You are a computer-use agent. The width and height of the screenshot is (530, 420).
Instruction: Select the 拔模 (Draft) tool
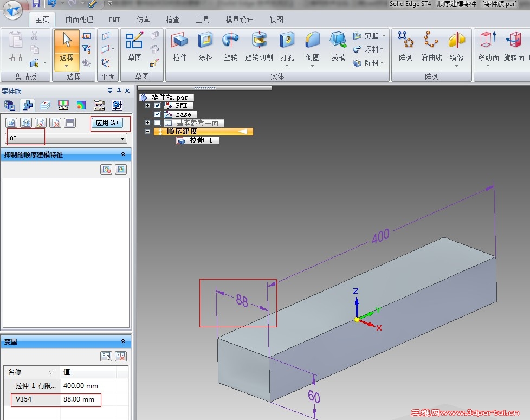[x=338, y=47]
